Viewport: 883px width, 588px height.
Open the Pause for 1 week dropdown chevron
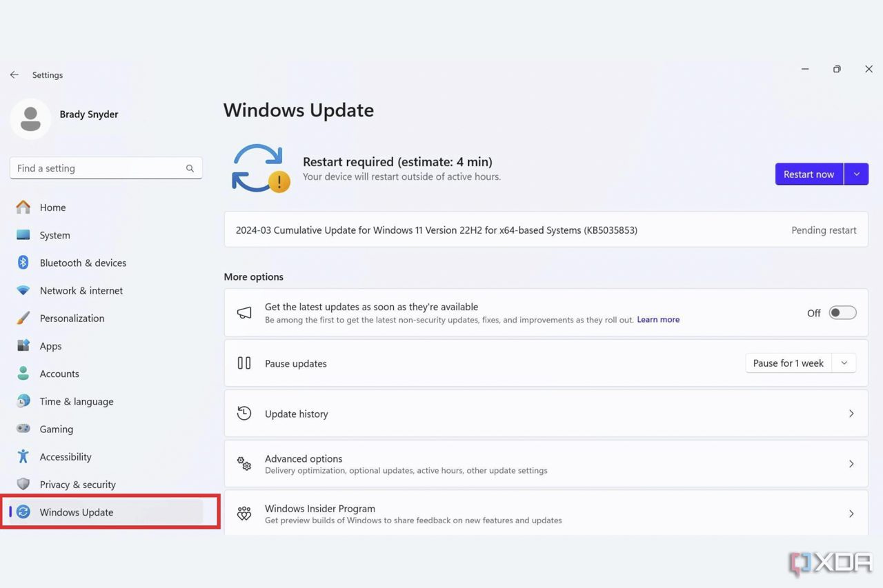844,363
